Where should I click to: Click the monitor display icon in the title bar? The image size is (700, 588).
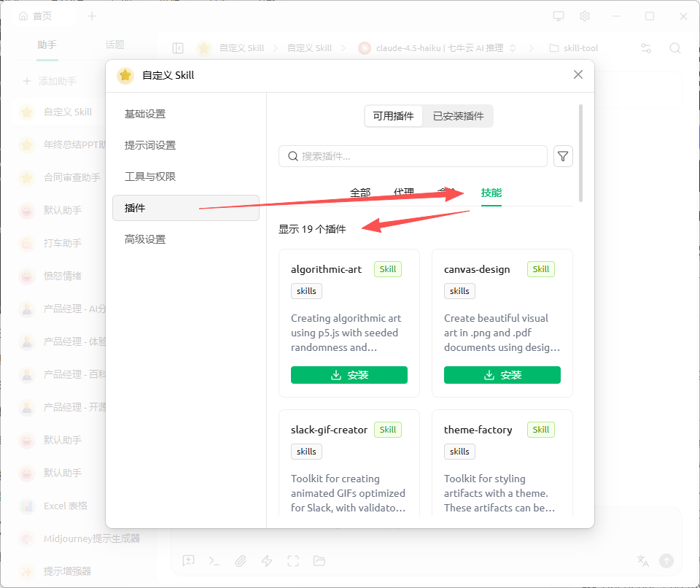[x=559, y=16]
